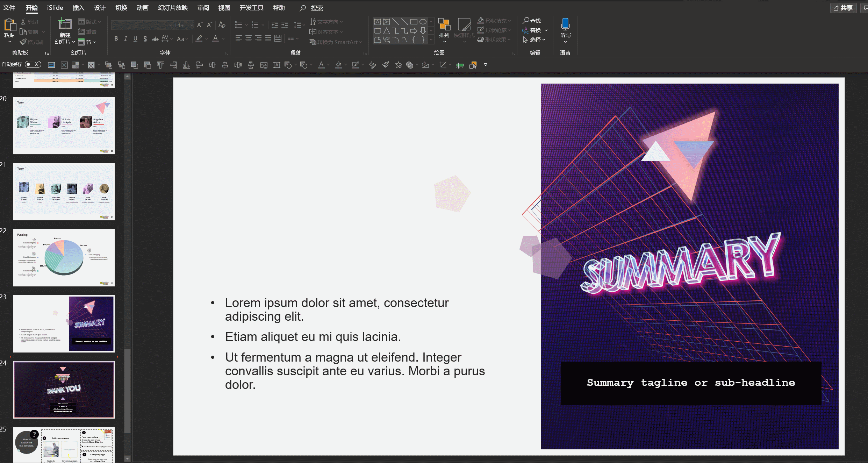Clear all formatting with the eraser-A icon

[222, 25]
